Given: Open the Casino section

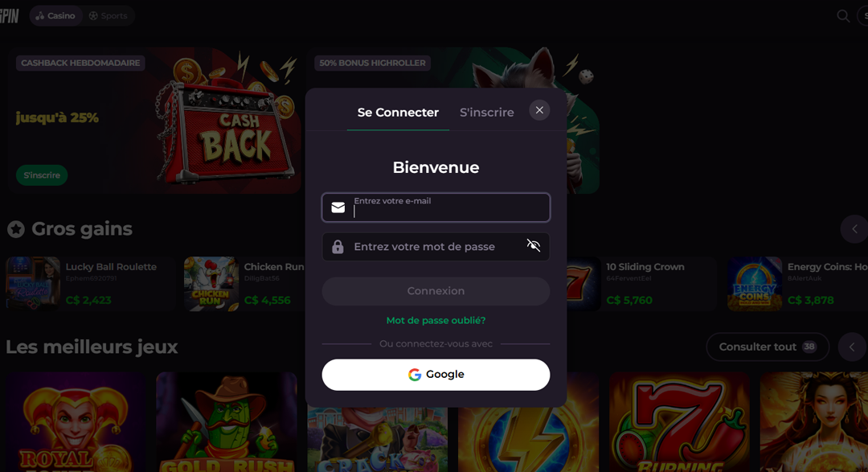Looking at the screenshot, I should 55,15.
